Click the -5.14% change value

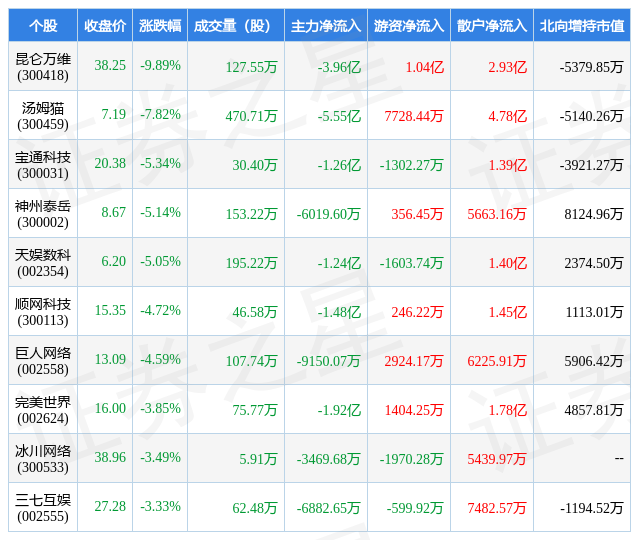pyautogui.click(x=161, y=212)
